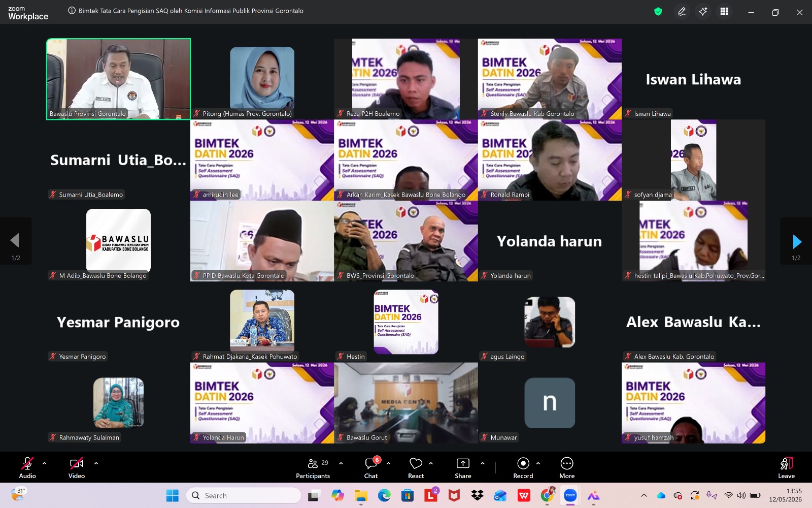Select Pitong (Humas Prov. Gorontalo) tile

tap(262, 79)
